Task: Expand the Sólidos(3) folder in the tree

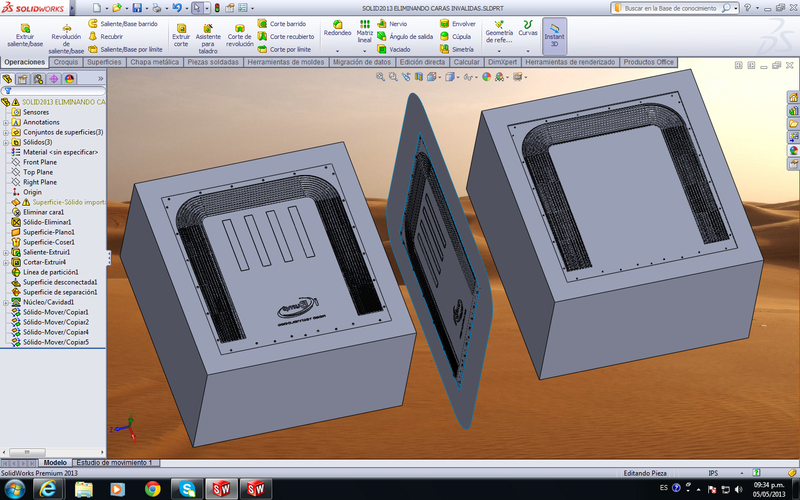Action: tap(6, 142)
